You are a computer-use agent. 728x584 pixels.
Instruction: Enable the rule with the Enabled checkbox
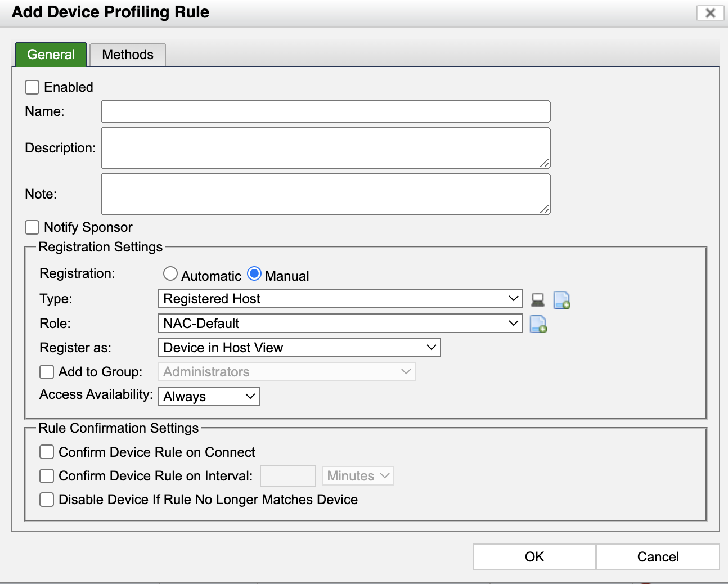[x=33, y=87]
